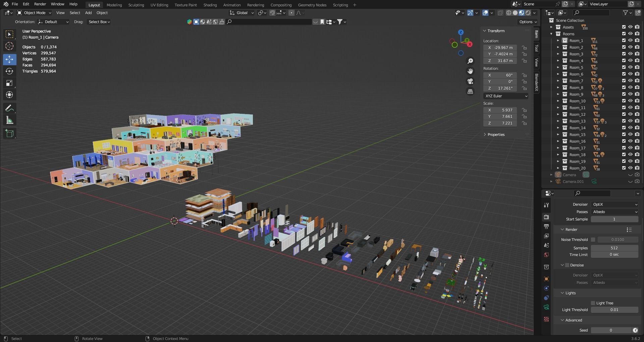Switch perspective/orthographic with the grid icon

pyautogui.click(x=470, y=91)
